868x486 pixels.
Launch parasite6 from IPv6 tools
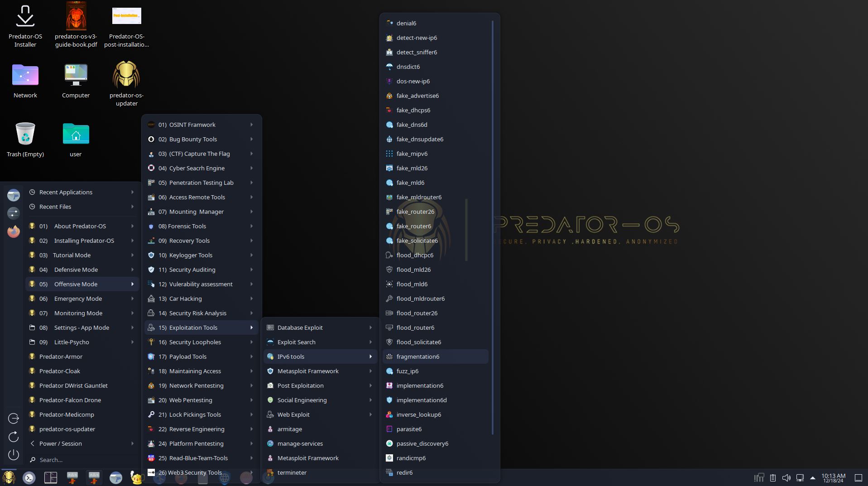point(436,429)
